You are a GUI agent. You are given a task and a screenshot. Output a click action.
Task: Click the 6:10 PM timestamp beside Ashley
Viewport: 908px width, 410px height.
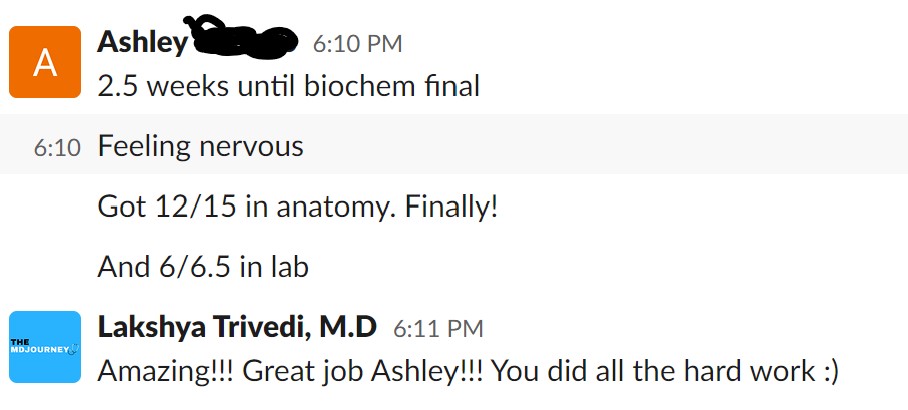pos(357,44)
